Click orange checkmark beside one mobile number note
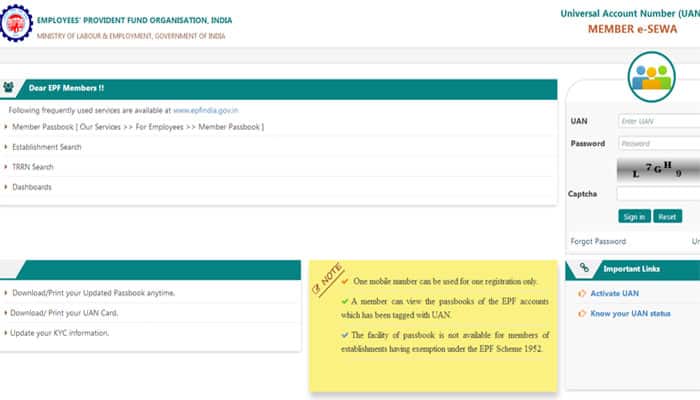This screenshot has width=700, height=400. point(345,281)
